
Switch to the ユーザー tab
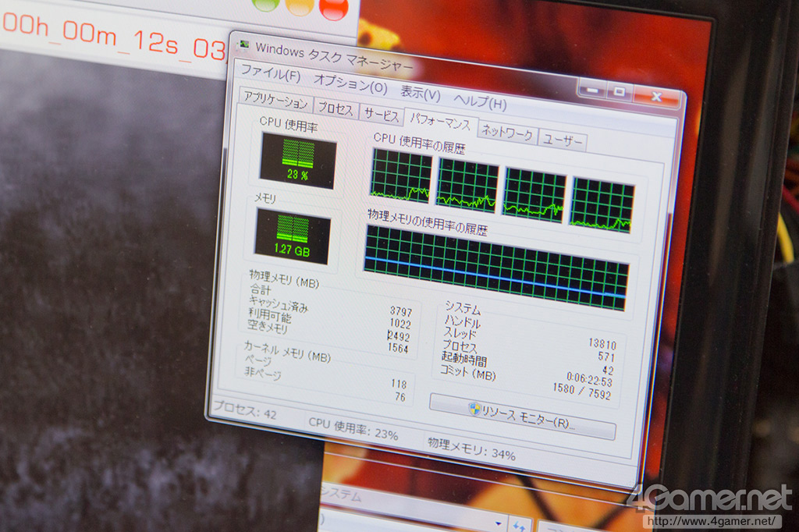(563, 140)
